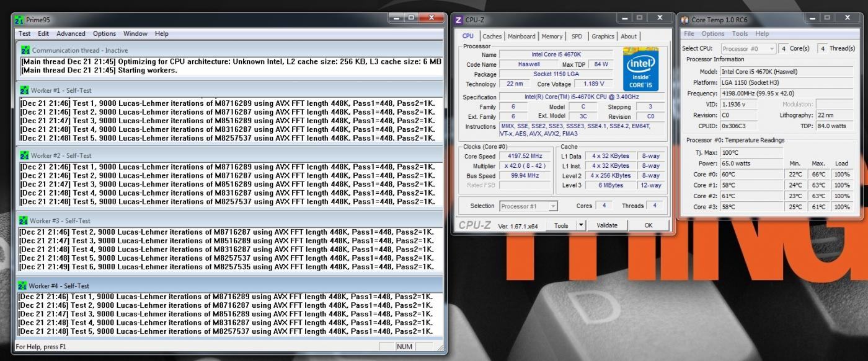Minimize the Prime95 window
868x361 pixels.
coord(398,18)
